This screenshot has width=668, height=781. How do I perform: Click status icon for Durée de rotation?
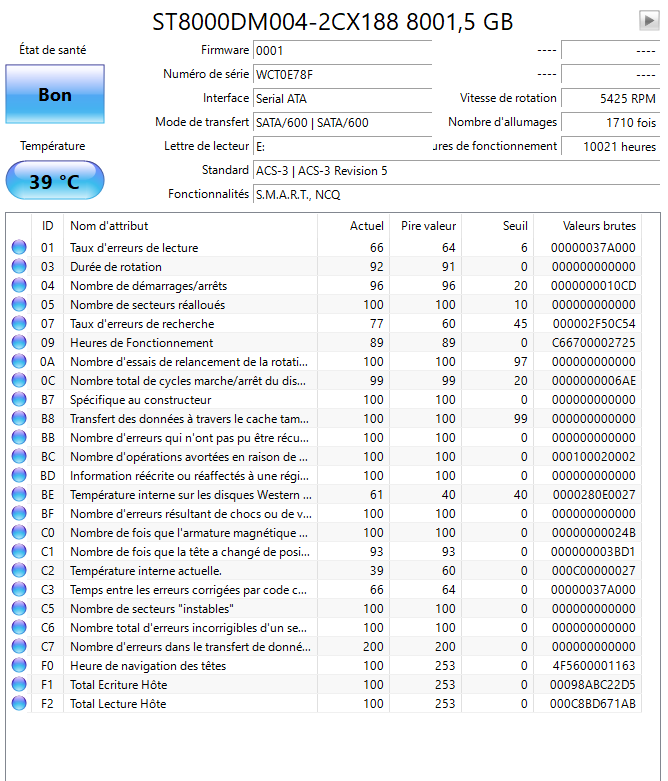pos(19,266)
